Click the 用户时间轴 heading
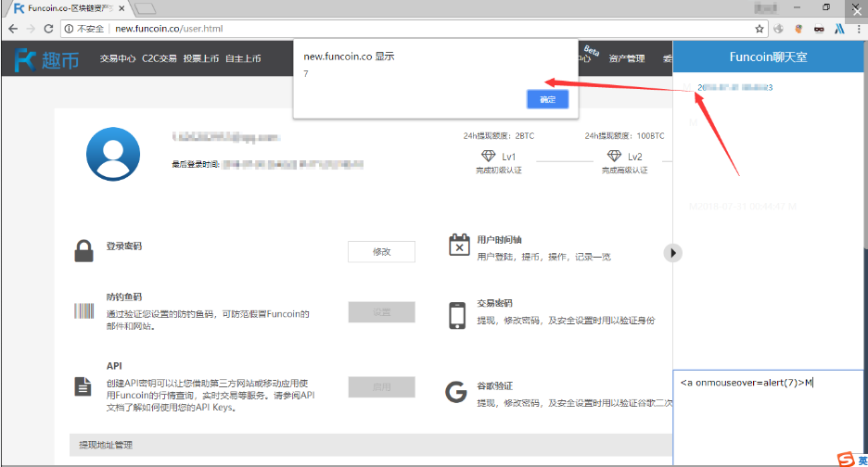This screenshot has height=467, width=868. pos(499,240)
